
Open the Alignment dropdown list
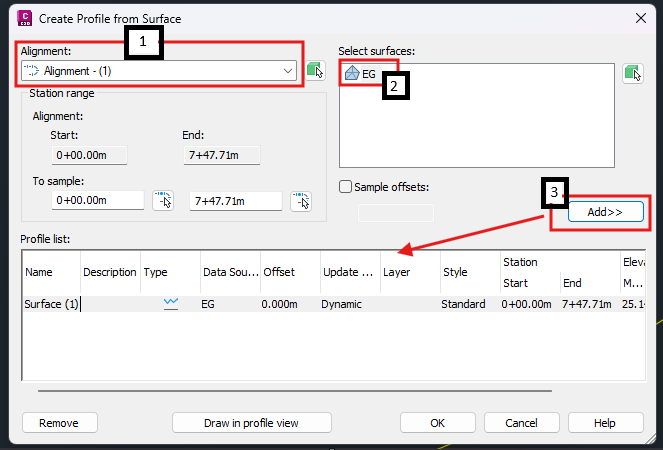288,71
